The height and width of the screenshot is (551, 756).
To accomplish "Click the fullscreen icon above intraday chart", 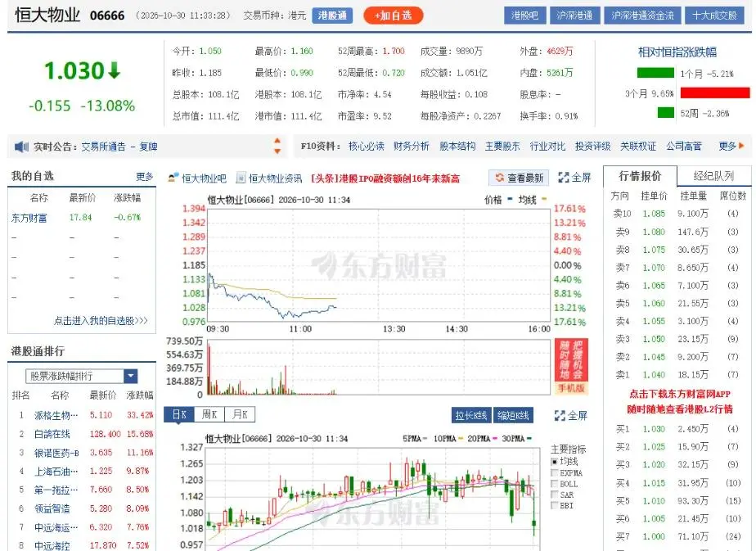I will (563, 178).
